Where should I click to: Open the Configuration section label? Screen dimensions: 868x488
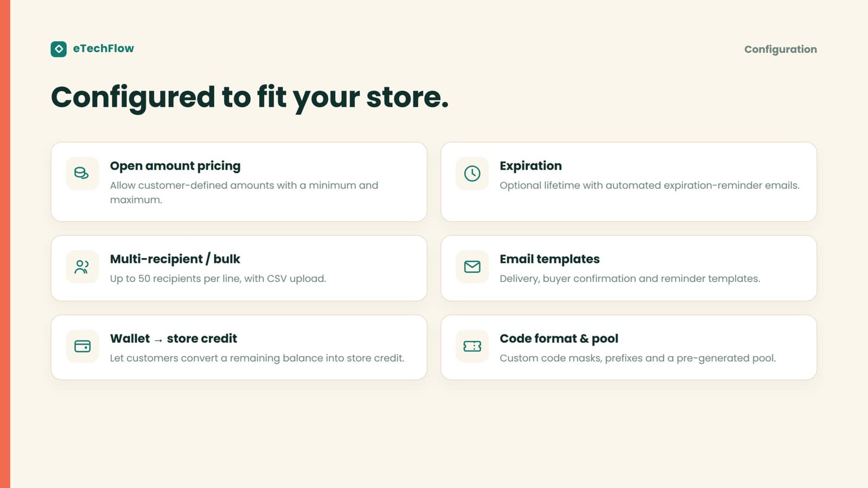pos(780,49)
